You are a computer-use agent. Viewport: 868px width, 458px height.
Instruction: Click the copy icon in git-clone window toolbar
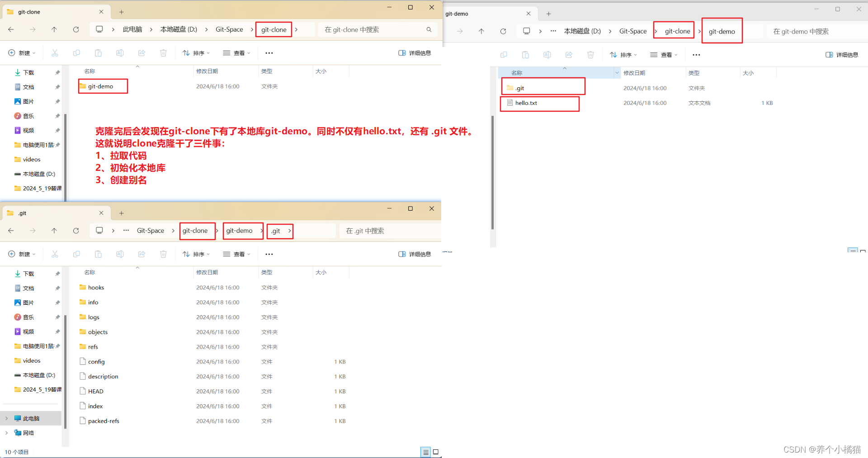coord(76,53)
